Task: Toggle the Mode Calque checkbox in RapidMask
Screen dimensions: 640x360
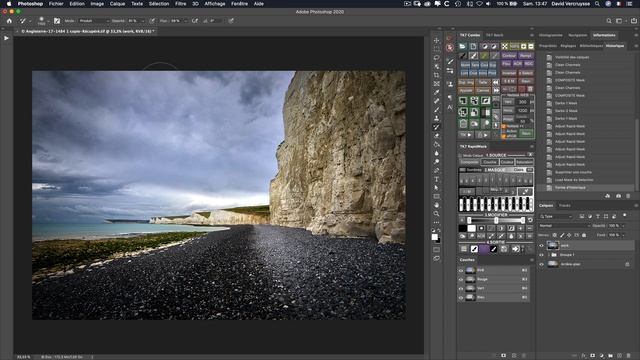Action: point(460,156)
